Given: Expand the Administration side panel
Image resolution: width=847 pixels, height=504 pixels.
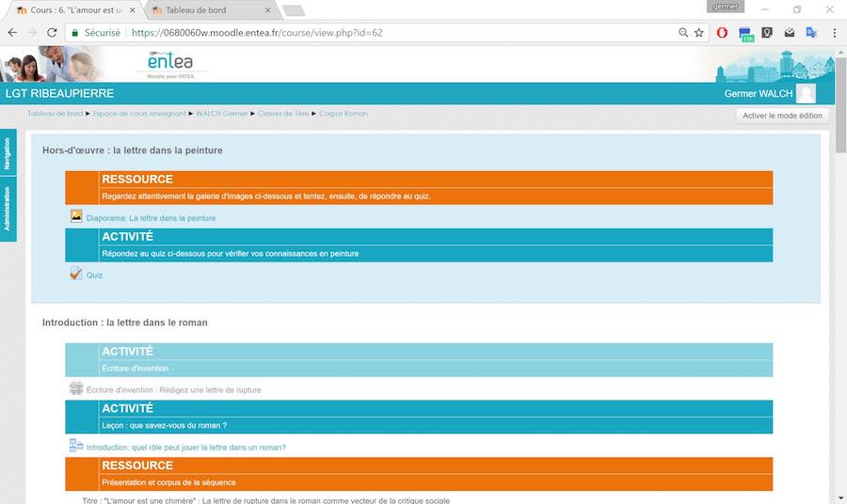Looking at the screenshot, I should [x=8, y=210].
